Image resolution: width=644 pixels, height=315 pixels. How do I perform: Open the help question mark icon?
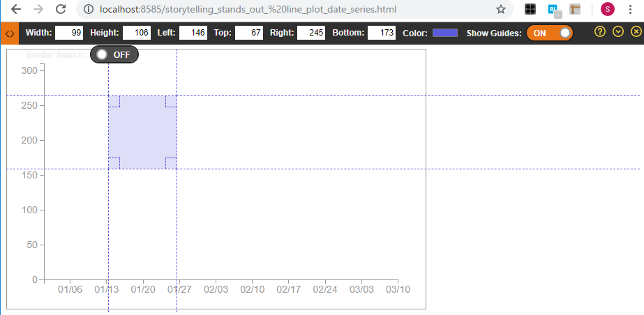[x=599, y=31]
